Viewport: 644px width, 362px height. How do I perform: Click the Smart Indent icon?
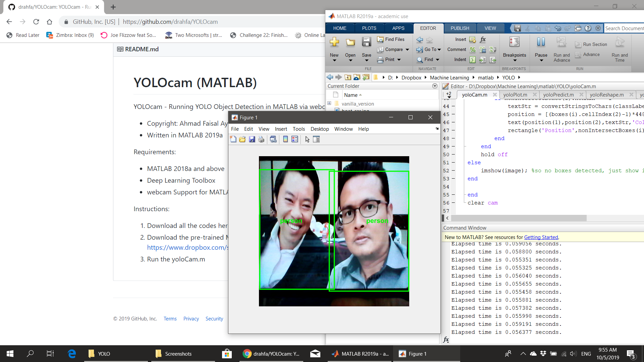[x=473, y=60]
